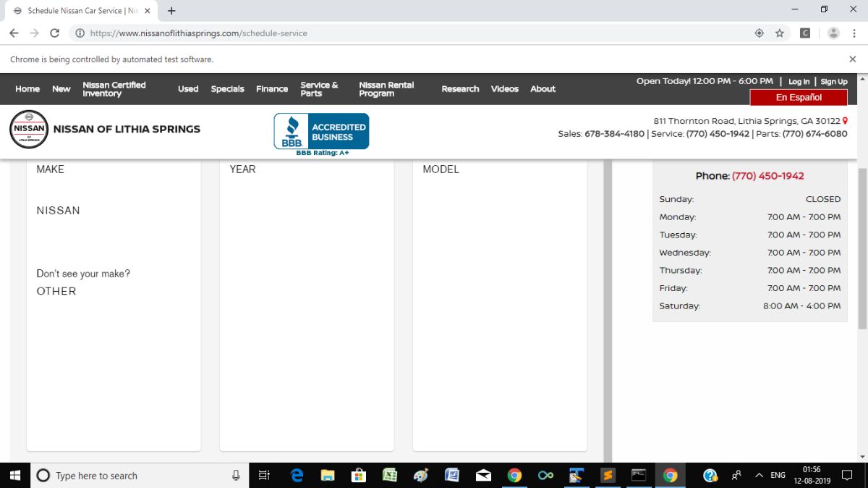
Task: Open the Chrome three-dot menu
Action: 854,33
